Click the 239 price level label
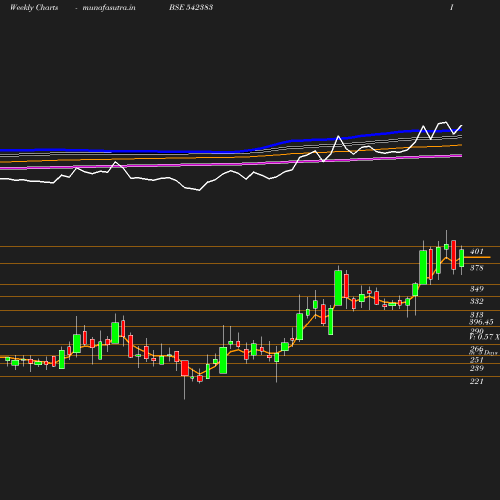 coord(476,368)
